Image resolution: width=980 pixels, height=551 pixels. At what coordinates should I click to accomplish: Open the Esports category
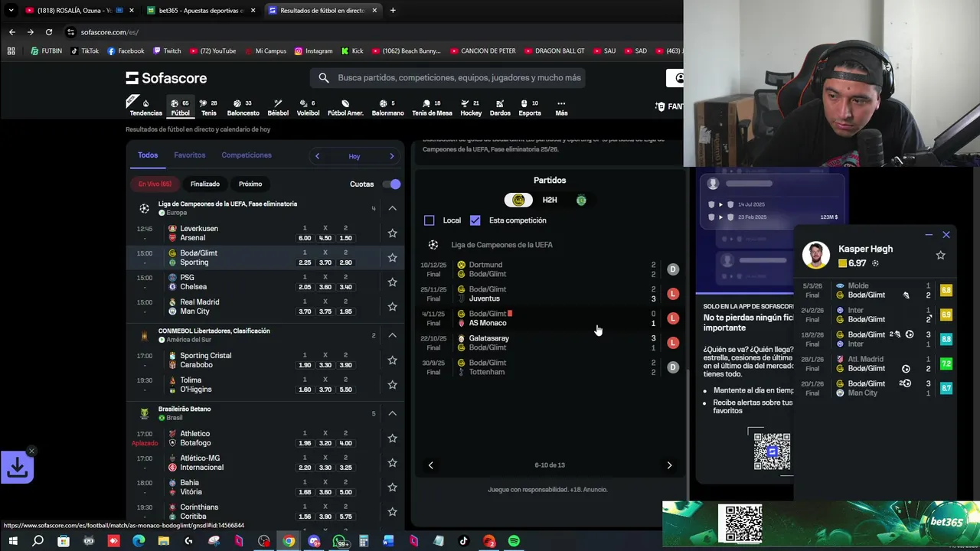530,108
